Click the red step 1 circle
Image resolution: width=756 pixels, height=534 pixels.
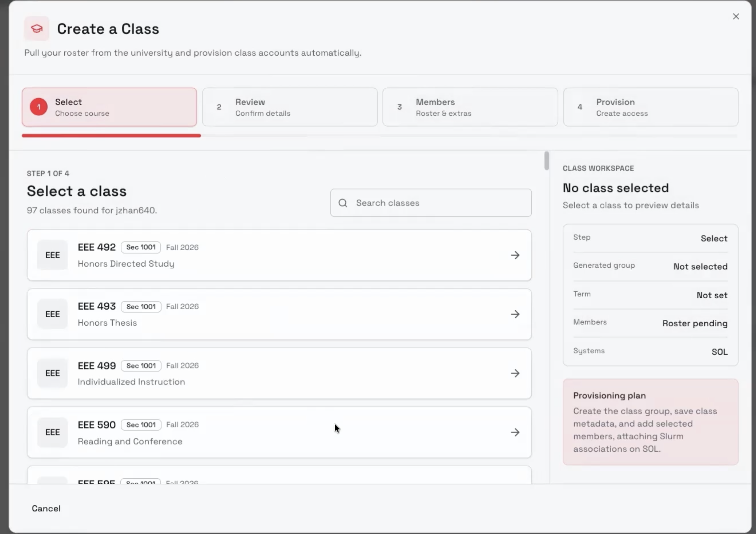click(39, 107)
